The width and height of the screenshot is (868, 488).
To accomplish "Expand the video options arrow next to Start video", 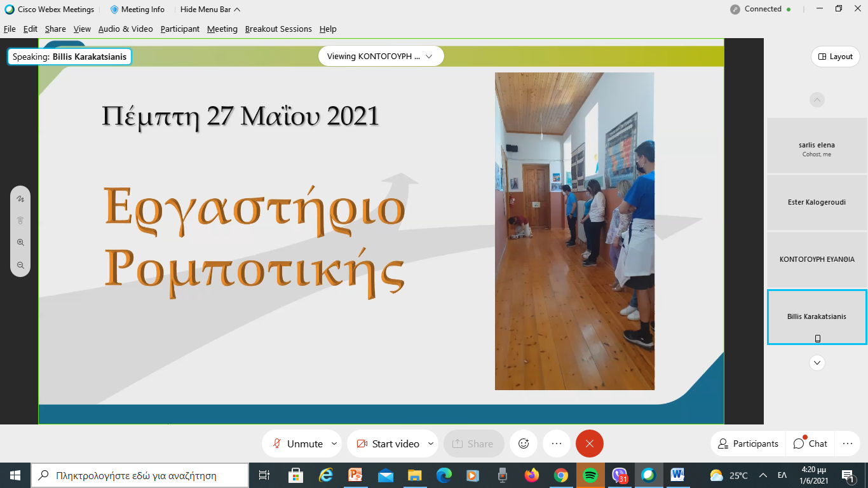I will click(431, 444).
